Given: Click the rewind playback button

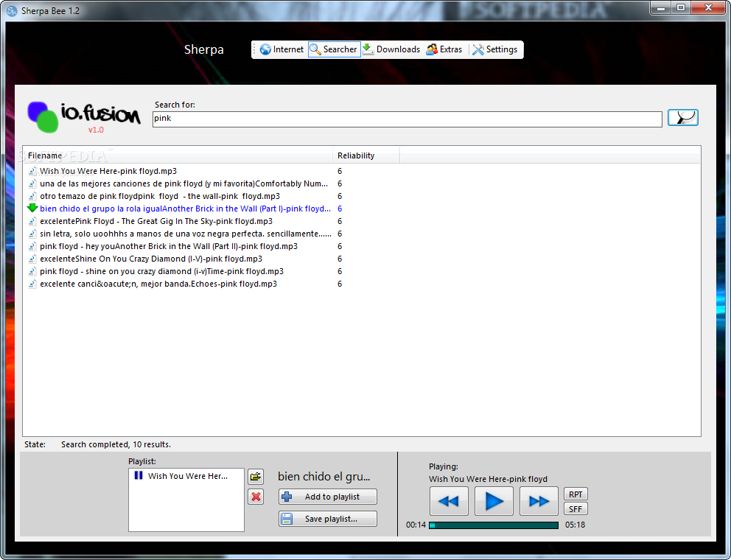Looking at the screenshot, I should [449, 501].
